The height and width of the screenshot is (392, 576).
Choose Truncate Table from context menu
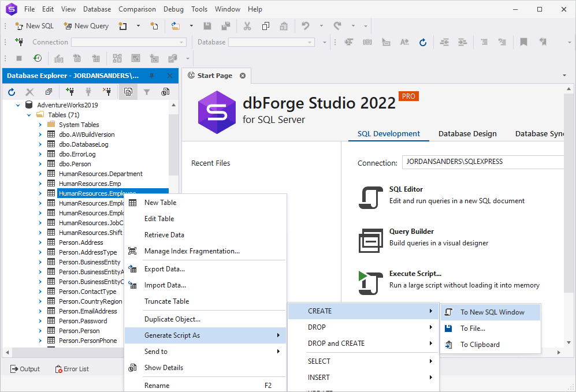pyautogui.click(x=205, y=301)
